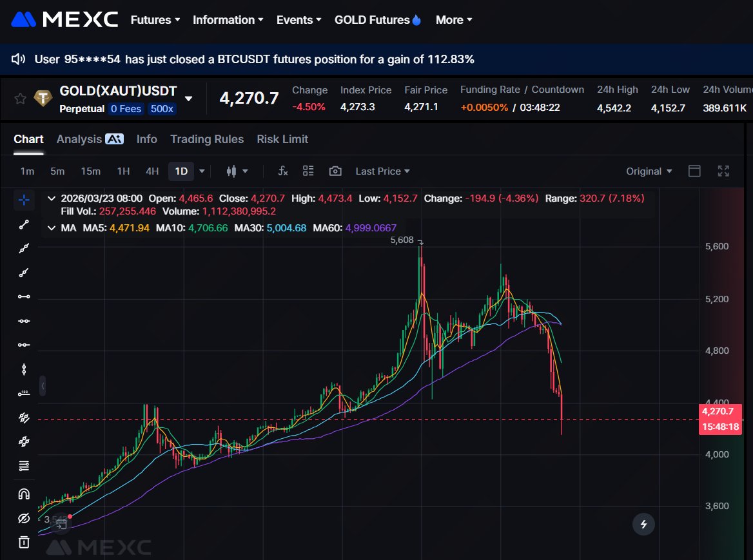753x560 pixels.
Task: Click the BTCUSDT gain announcement text
Action: tap(254, 59)
